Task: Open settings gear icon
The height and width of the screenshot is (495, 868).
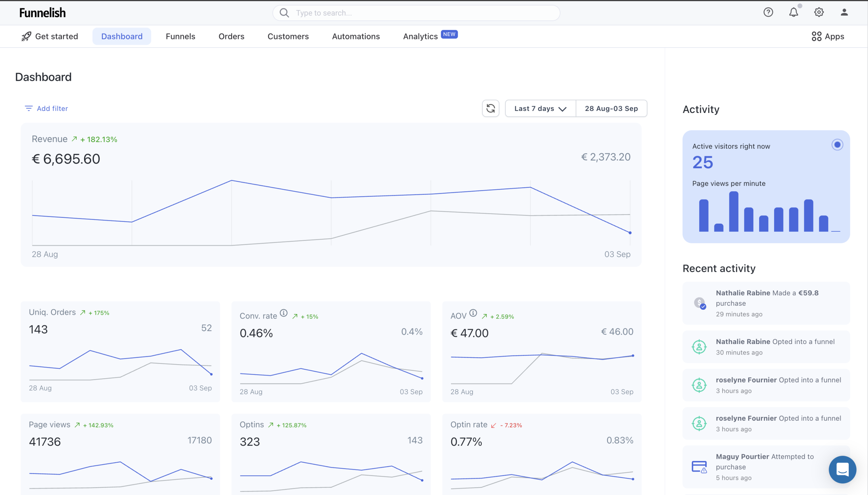Action: [x=819, y=13]
